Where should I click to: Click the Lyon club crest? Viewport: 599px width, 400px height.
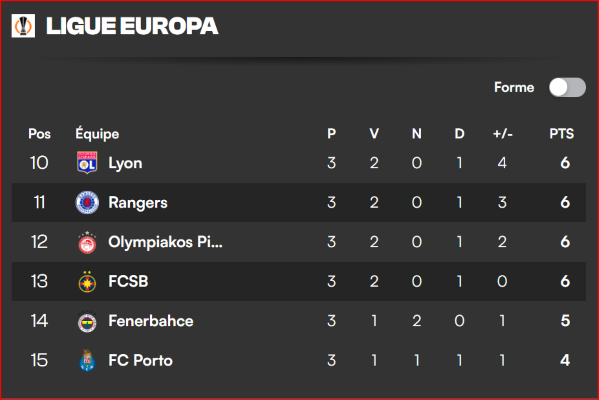click(87, 163)
